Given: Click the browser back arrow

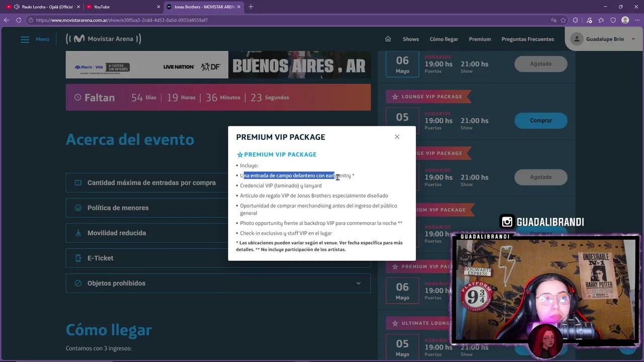Looking at the screenshot, I should pyautogui.click(x=7, y=20).
